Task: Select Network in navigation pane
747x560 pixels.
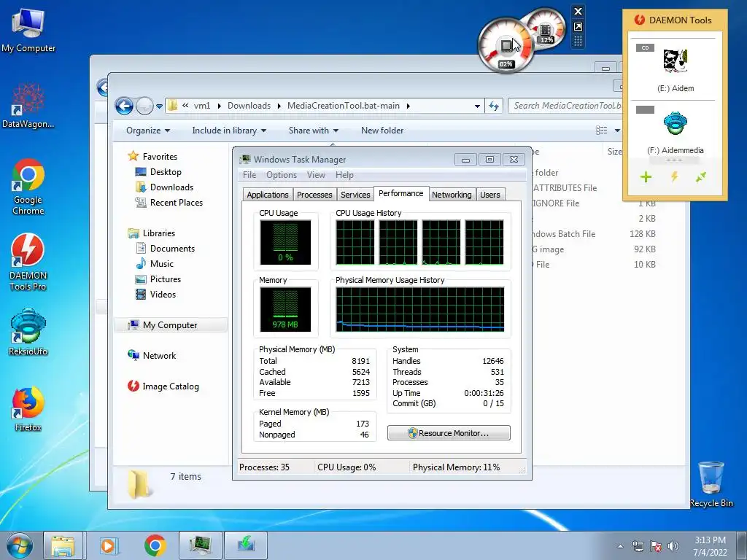Action: 159,356
